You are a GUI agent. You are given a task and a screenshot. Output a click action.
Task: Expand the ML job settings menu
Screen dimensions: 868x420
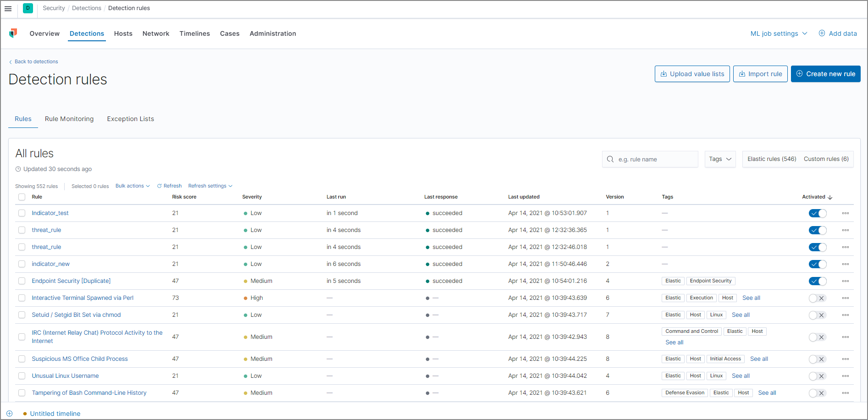click(778, 33)
